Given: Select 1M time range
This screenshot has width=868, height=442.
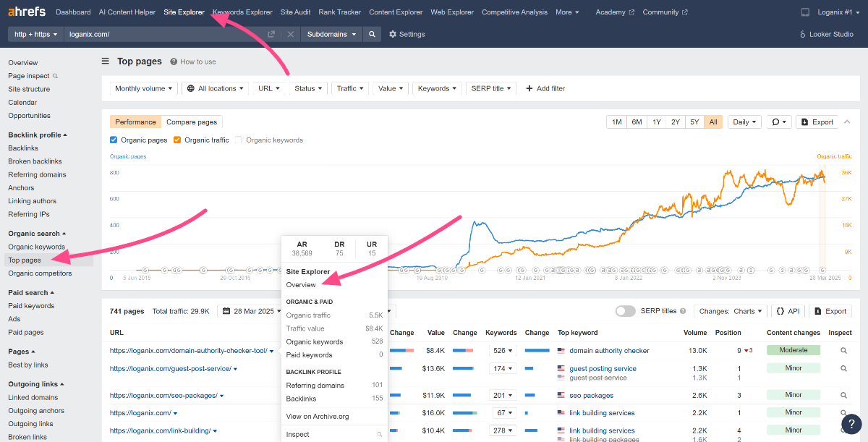Looking at the screenshot, I should pos(617,122).
